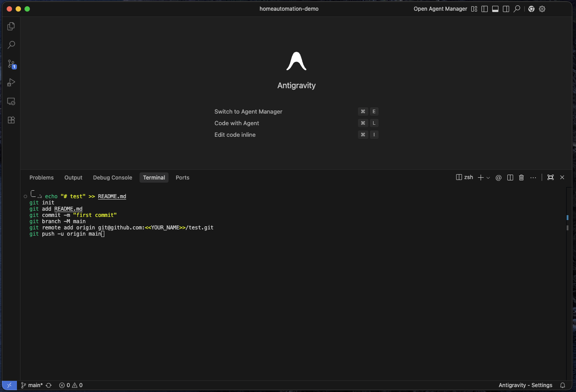Toggle the bottom panel visibility
Image resolution: width=576 pixels, height=392 pixels.
(x=495, y=9)
